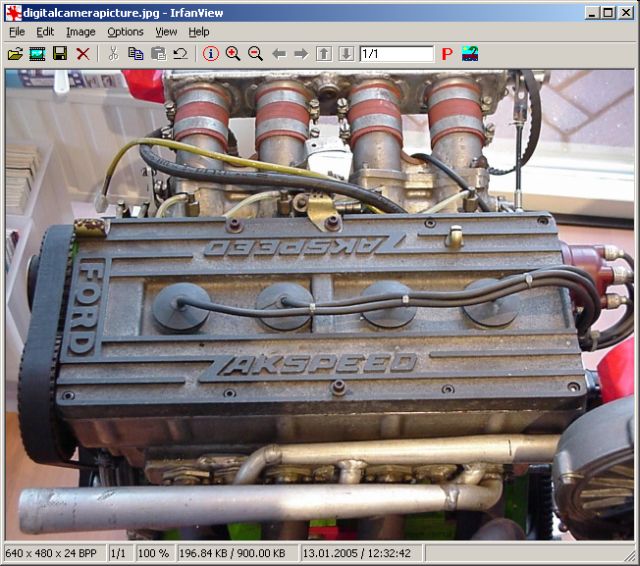Zoom in with the plus magnifier
The image size is (640, 566).
click(233, 54)
